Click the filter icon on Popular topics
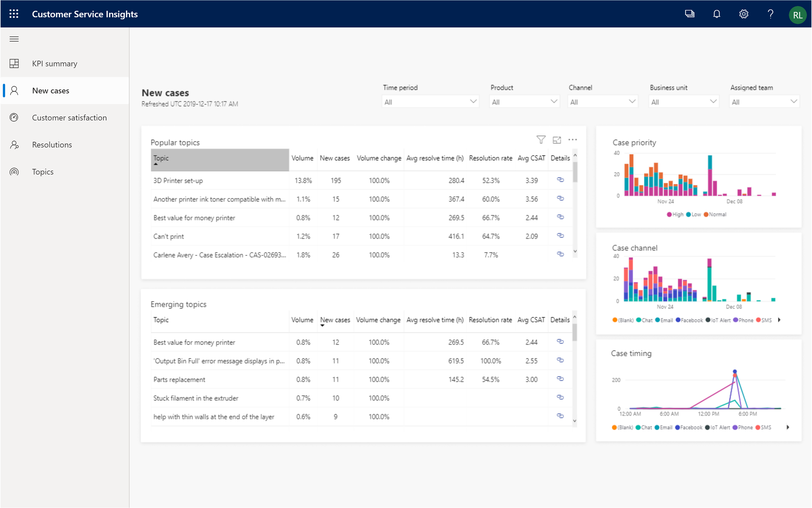Viewport: 812px width, 508px height. pyautogui.click(x=541, y=140)
